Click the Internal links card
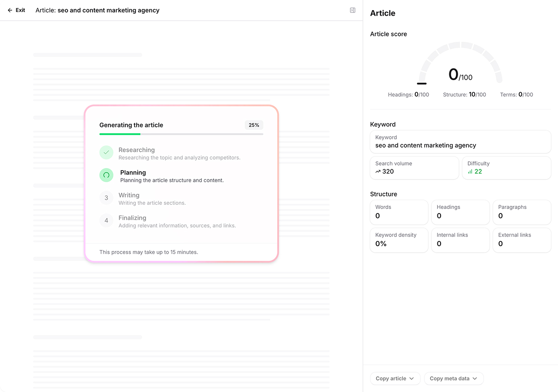 coord(460,240)
